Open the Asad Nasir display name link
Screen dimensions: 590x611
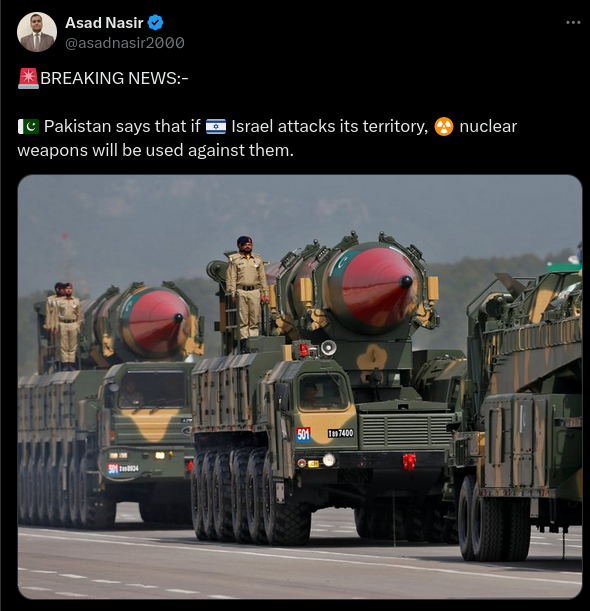click(x=104, y=23)
